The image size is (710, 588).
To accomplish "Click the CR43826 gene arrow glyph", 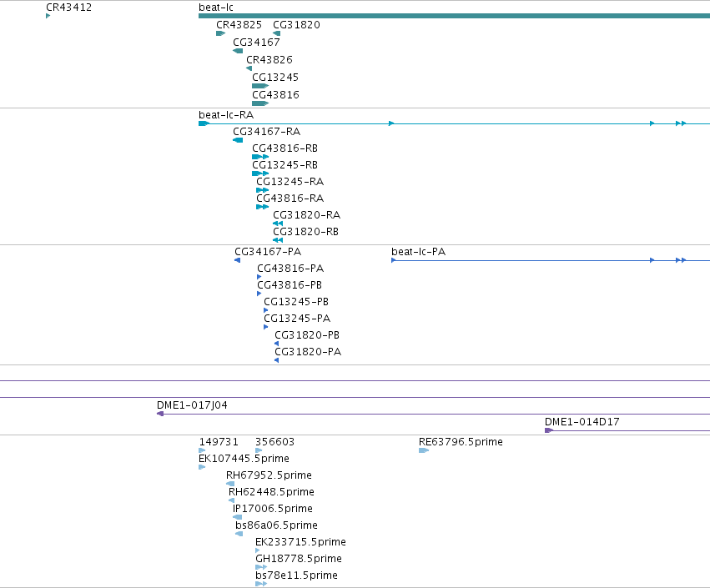I will (x=249, y=68).
